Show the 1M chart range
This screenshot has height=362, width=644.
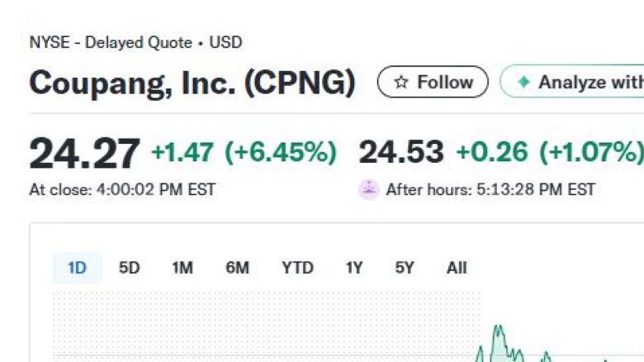(182, 268)
